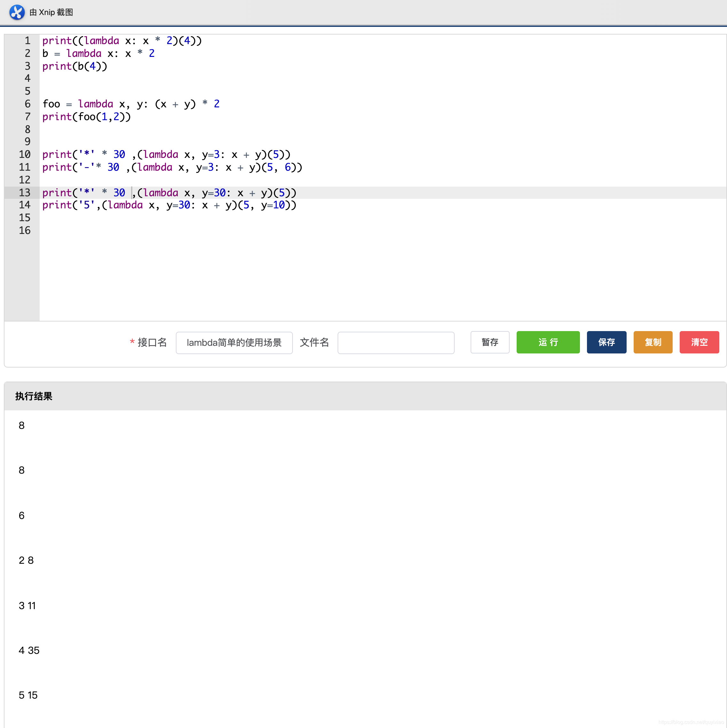The height and width of the screenshot is (728, 727).
Task: Click the result value '6'
Action: [21, 515]
